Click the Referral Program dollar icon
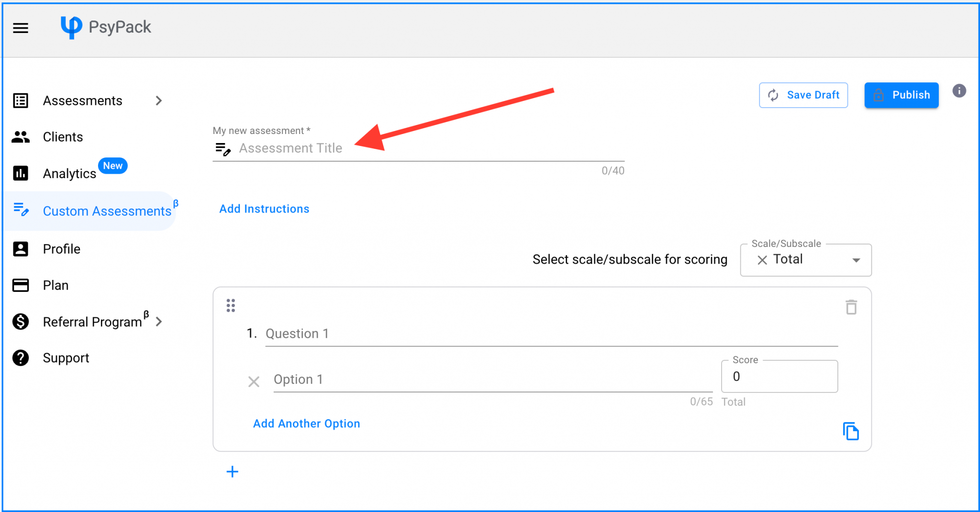Image resolution: width=980 pixels, height=512 pixels. pos(21,322)
